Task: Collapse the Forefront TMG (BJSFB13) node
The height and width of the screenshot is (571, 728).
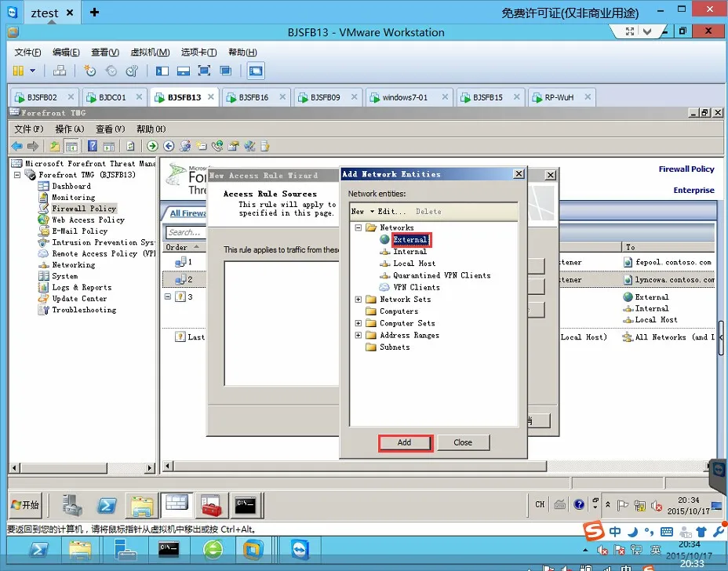Action: pos(17,175)
